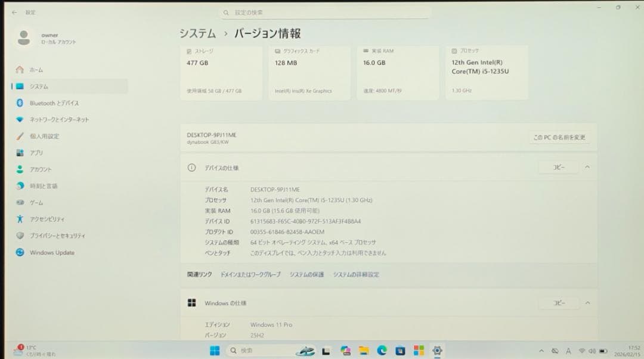
Task: Click the battery tray icon
Action: coord(603,351)
